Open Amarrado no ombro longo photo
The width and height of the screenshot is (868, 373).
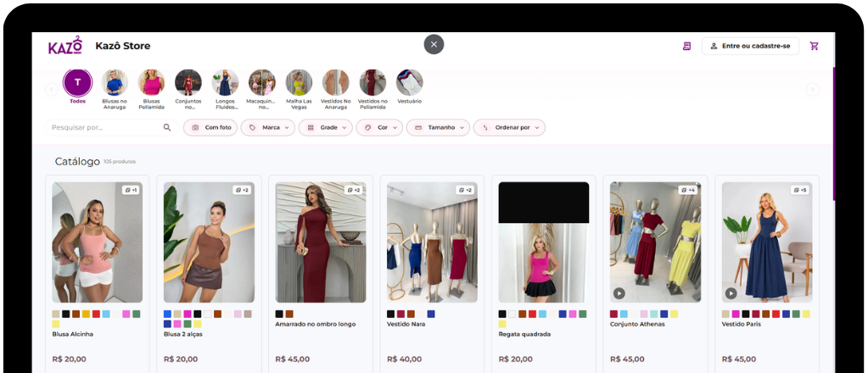[321, 242]
